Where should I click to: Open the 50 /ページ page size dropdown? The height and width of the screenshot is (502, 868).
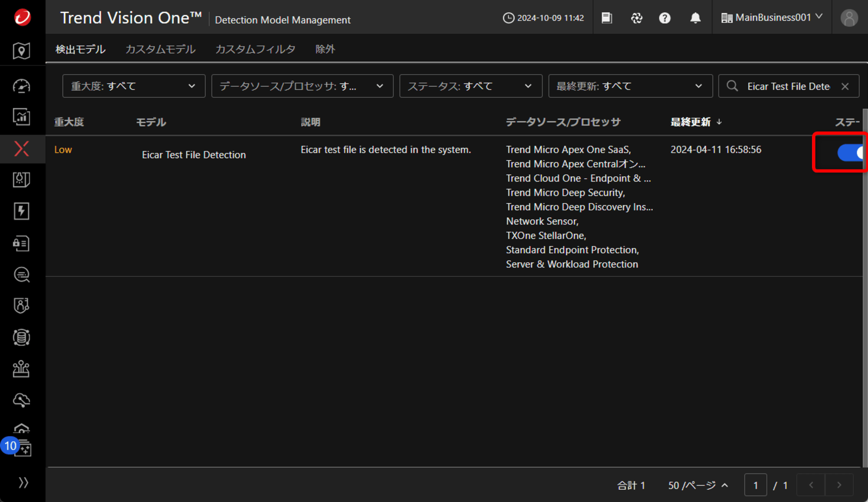(698, 485)
